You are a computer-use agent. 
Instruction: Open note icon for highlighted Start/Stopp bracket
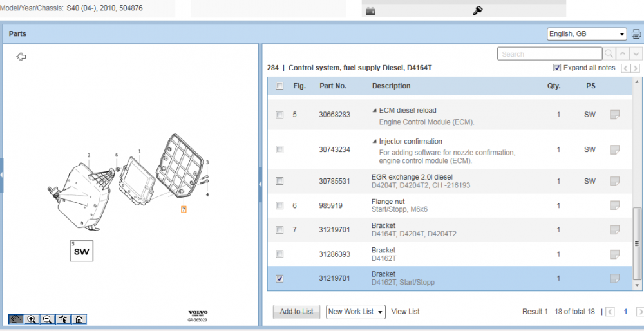[x=614, y=278]
